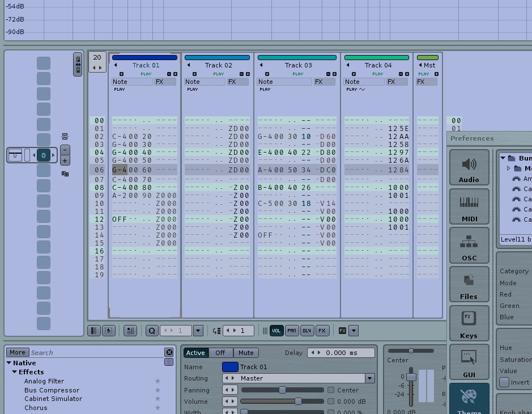
Task: Switch track state to Off
Action: tap(220, 353)
